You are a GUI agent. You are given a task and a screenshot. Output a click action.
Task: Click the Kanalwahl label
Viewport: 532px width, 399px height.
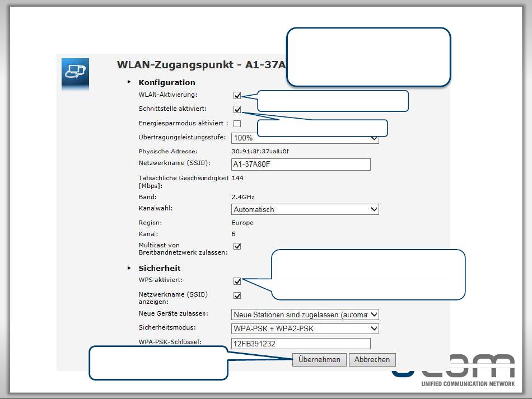(156, 208)
